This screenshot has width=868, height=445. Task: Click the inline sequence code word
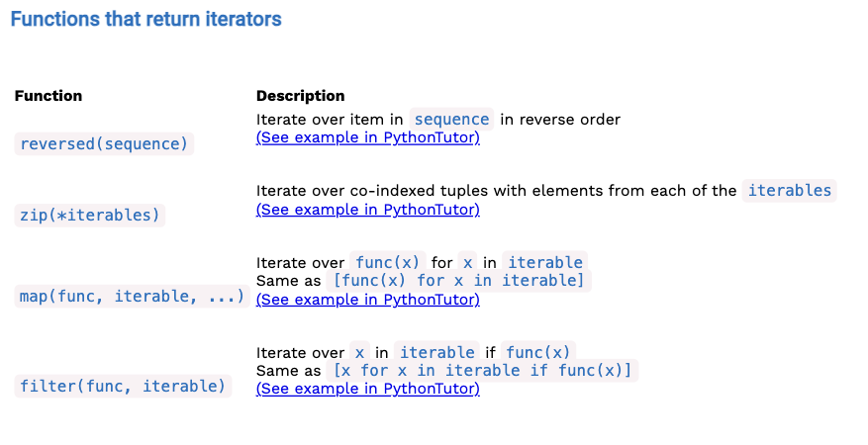click(451, 120)
